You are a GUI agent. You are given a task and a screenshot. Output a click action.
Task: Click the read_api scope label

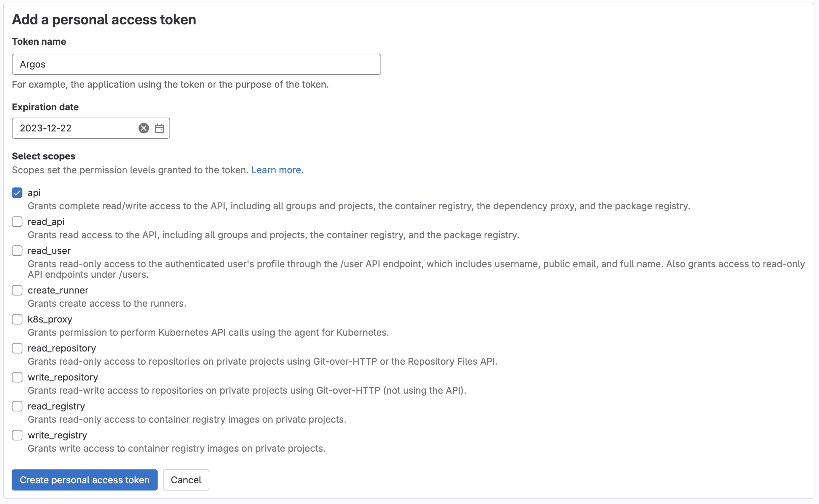pos(46,222)
